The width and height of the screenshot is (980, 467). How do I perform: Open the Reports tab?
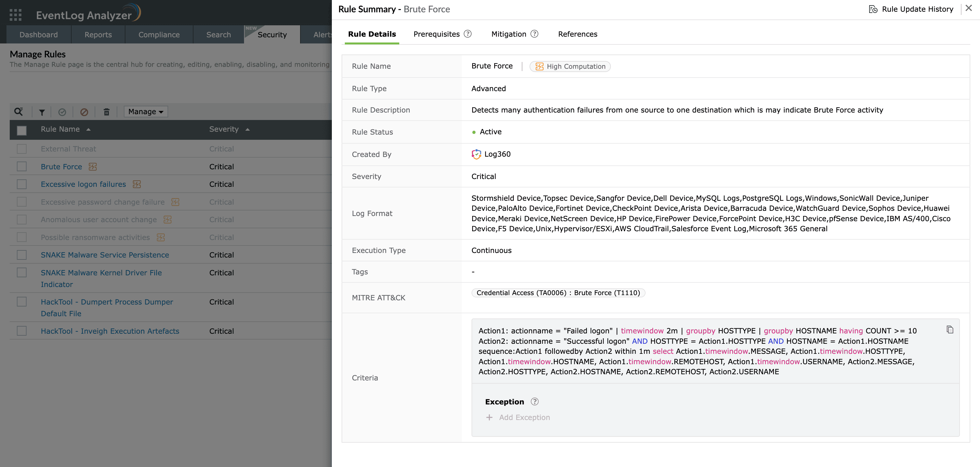(x=98, y=35)
